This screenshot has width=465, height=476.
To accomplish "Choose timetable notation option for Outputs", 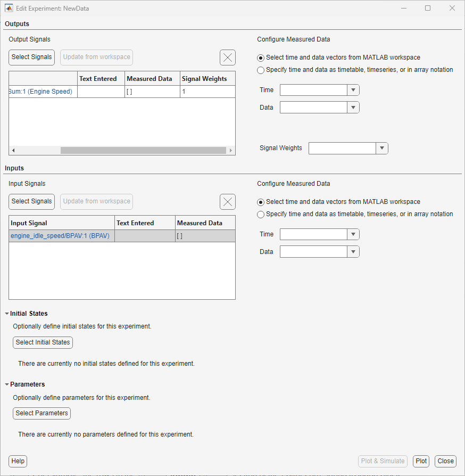I will click(261, 70).
